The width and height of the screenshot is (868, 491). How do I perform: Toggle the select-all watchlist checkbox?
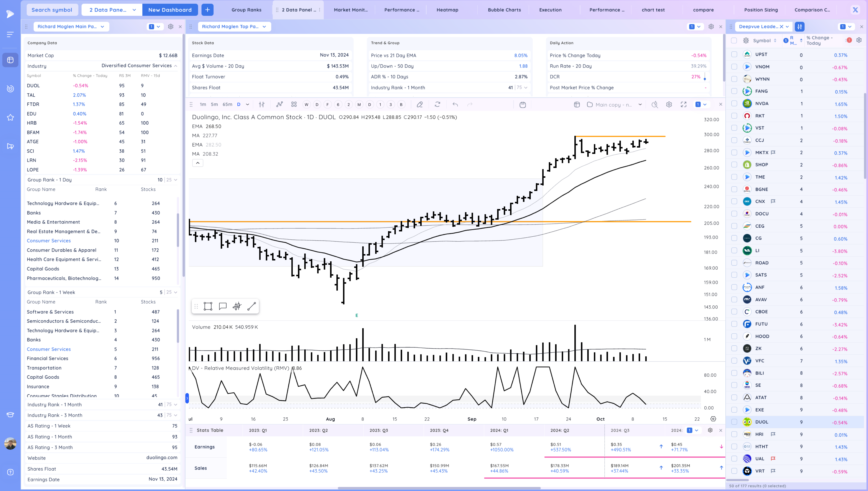(x=734, y=40)
